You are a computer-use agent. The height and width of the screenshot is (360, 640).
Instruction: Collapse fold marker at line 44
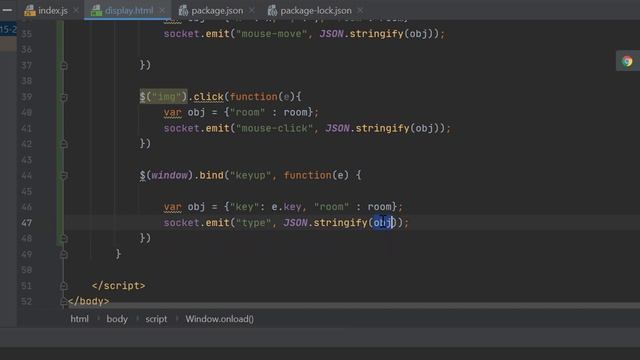point(64,176)
